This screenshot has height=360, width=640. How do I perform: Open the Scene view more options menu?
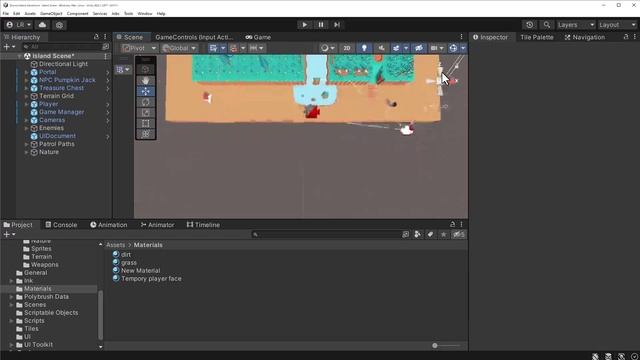click(462, 37)
